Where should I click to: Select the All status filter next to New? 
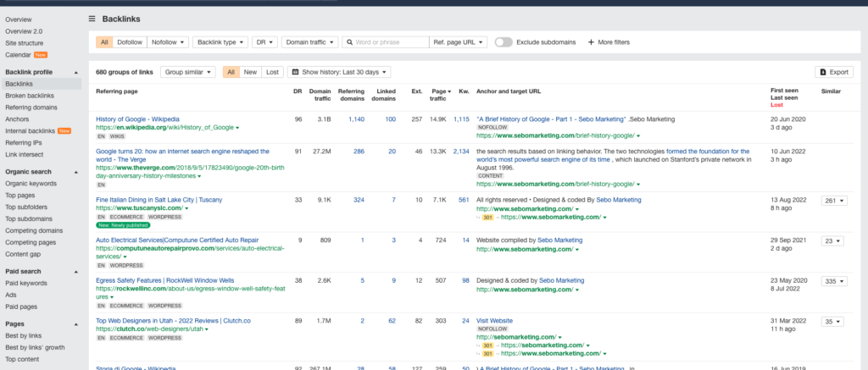(231, 72)
